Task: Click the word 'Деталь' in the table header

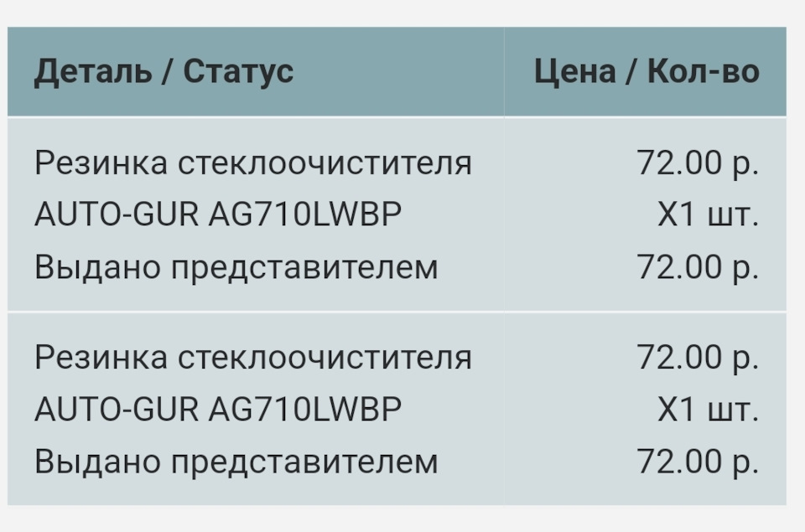Action: coord(91,72)
